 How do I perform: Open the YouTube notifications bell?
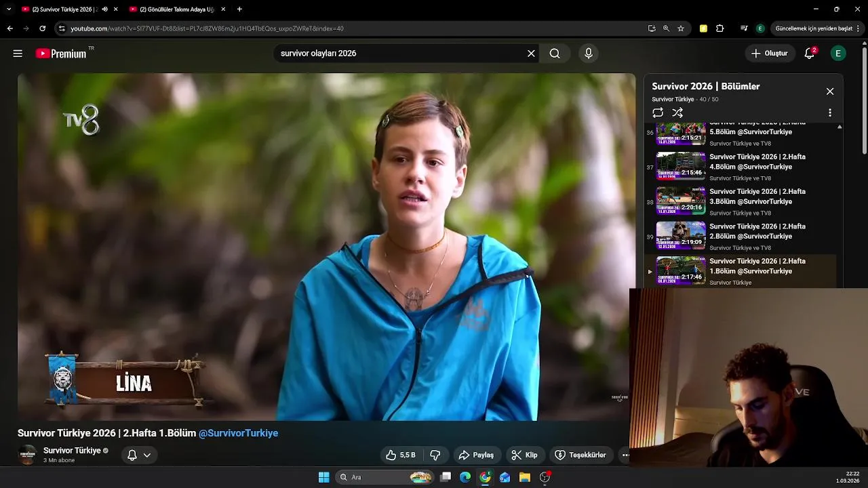click(810, 54)
